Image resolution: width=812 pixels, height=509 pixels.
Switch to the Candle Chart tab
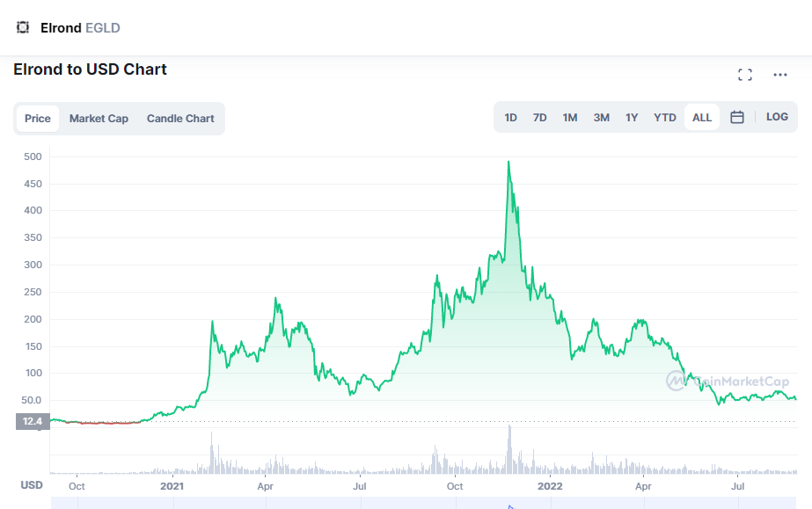180,119
